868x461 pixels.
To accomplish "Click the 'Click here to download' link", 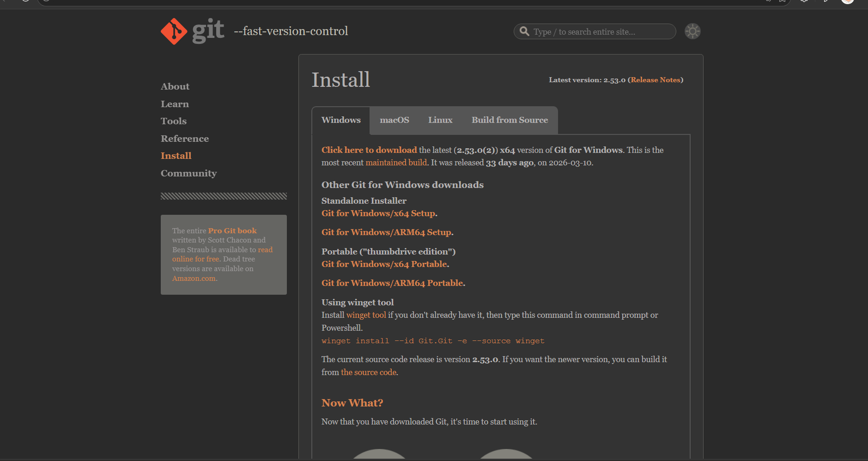I will [x=369, y=150].
